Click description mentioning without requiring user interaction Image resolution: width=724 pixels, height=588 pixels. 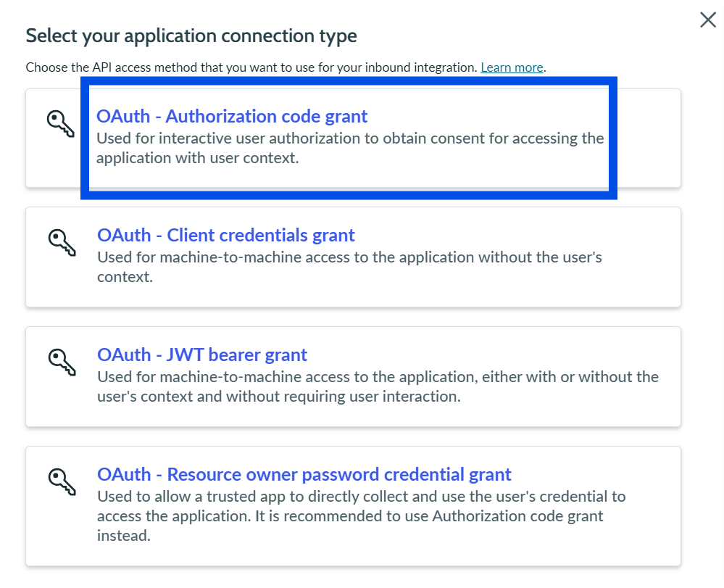[378, 386]
